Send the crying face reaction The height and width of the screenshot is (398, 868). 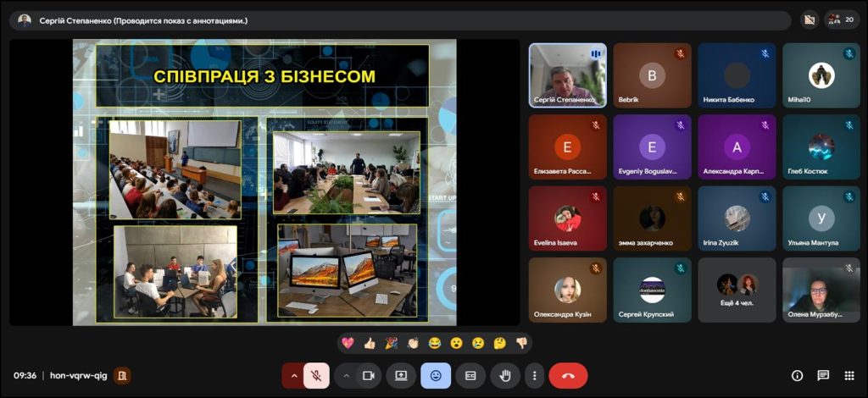coord(478,343)
